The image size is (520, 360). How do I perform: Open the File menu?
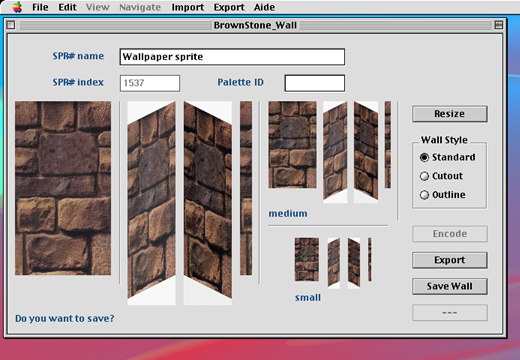[40, 7]
